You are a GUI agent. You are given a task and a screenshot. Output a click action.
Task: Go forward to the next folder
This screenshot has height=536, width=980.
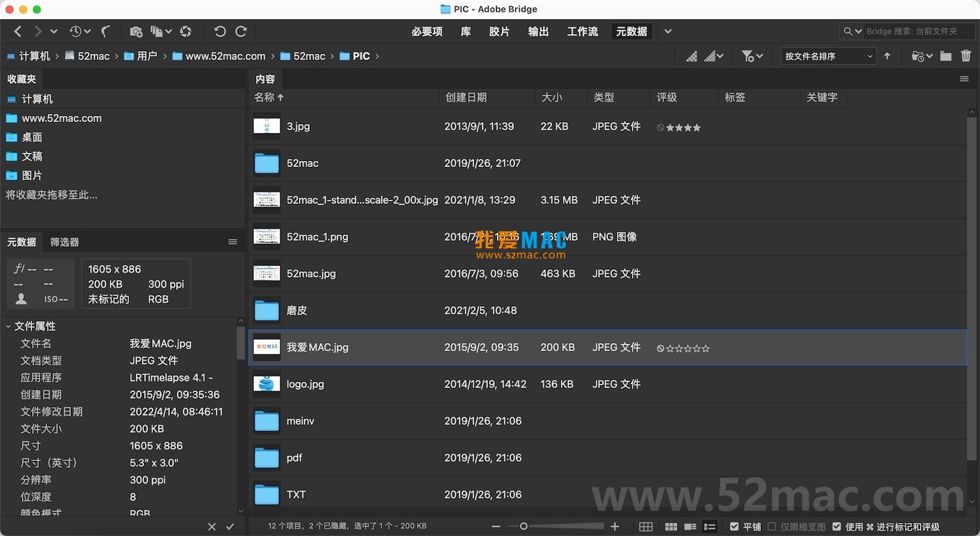click(x=38, y=31)
